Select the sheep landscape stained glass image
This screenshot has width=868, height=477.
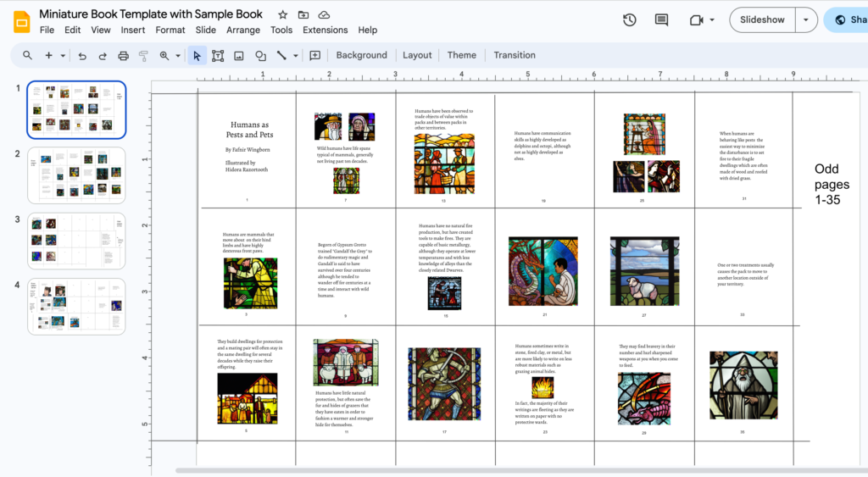(x=644, y=271)
